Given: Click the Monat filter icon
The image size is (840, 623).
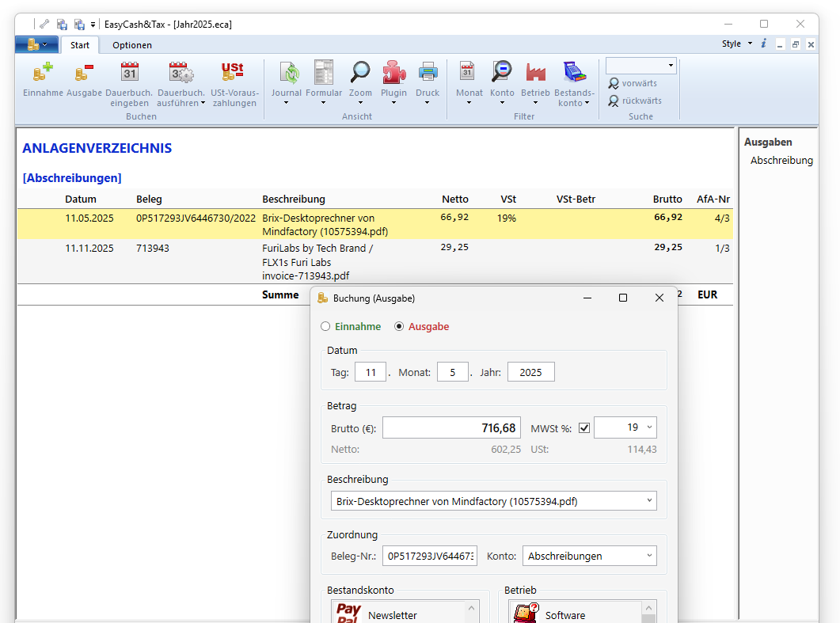Looking at the screenshot, I should coord(467,72).
